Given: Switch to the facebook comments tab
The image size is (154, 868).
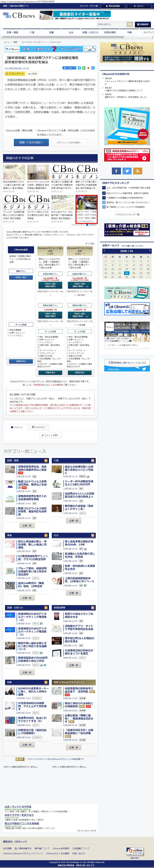Looking at the screenshot, I should pyautogui.click(x=38, y=427).
